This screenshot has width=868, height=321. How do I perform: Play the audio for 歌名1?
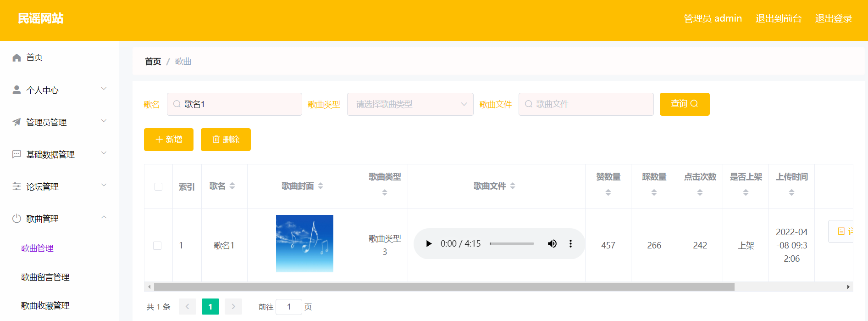click(429, 244)
